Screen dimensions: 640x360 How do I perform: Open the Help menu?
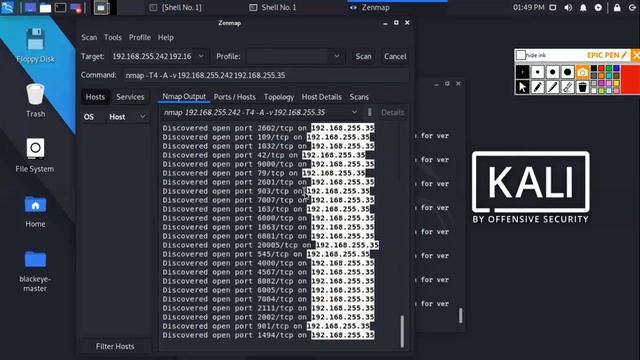[166, 37]
